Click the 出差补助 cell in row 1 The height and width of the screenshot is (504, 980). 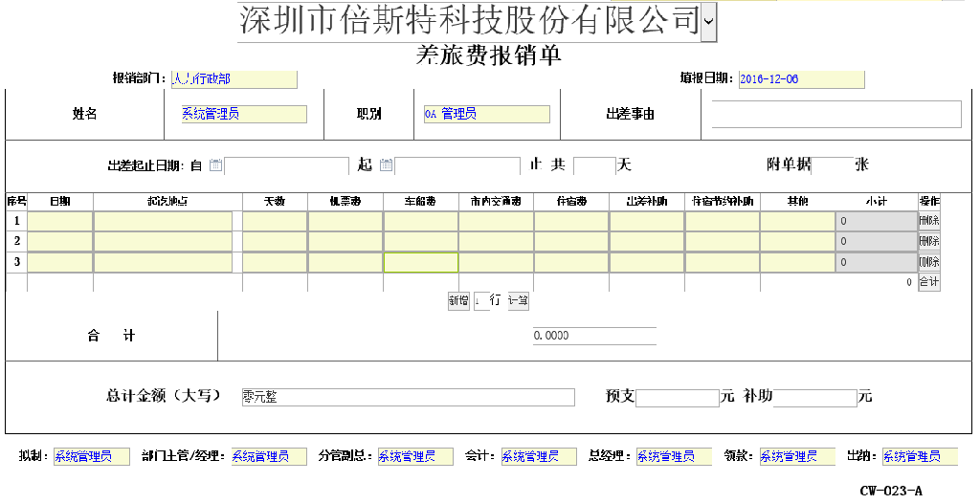[647, 221]
